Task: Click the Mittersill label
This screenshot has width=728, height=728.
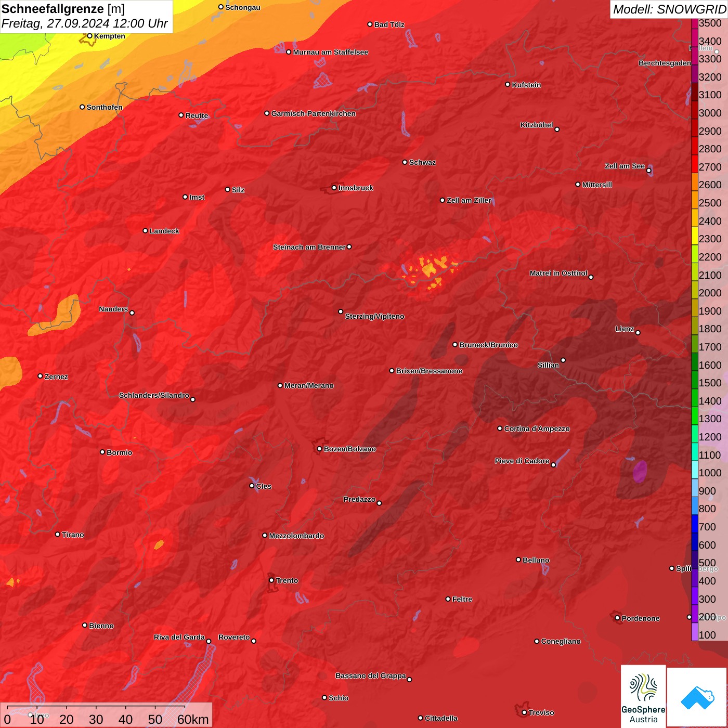Action: (x=597, y=185)
